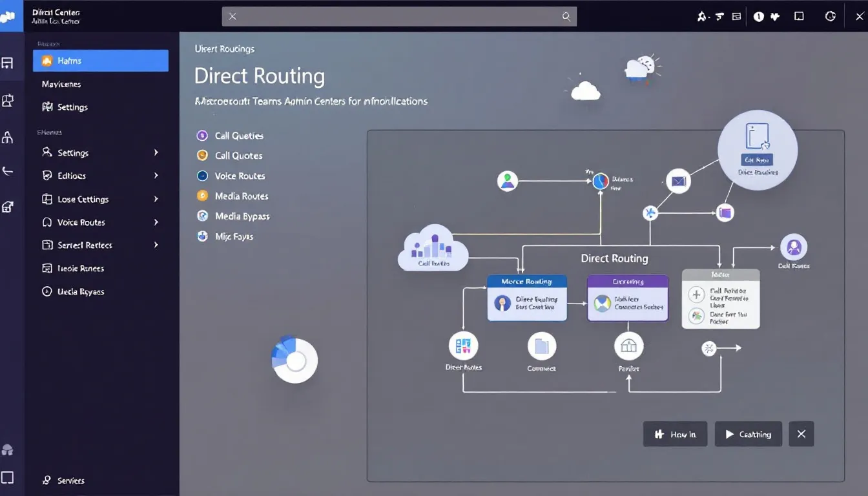Open the Mijc Foyas link
Screen dimensions: 868x496
pos(234,236)
